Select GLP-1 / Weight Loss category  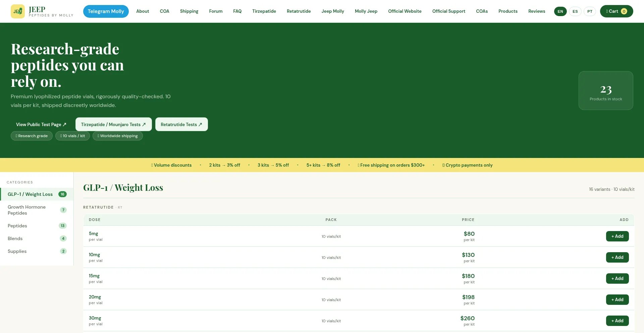tap(37, 194)
